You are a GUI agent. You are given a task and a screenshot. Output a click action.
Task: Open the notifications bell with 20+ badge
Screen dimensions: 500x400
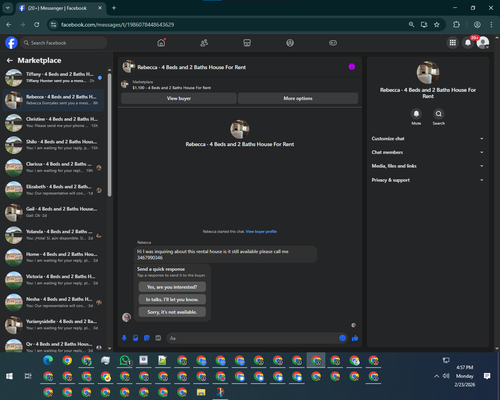tap(468, 43)
